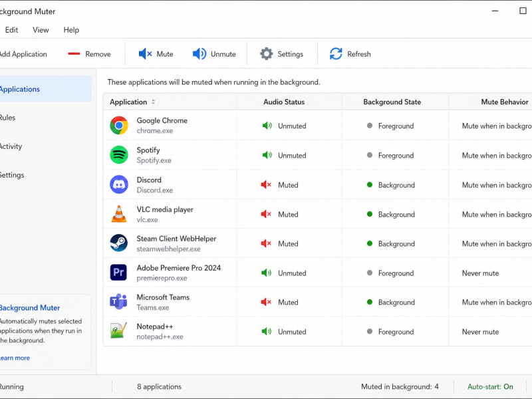532x399 pixels.
Task: Click the Refresh button label
Action: 359,54
